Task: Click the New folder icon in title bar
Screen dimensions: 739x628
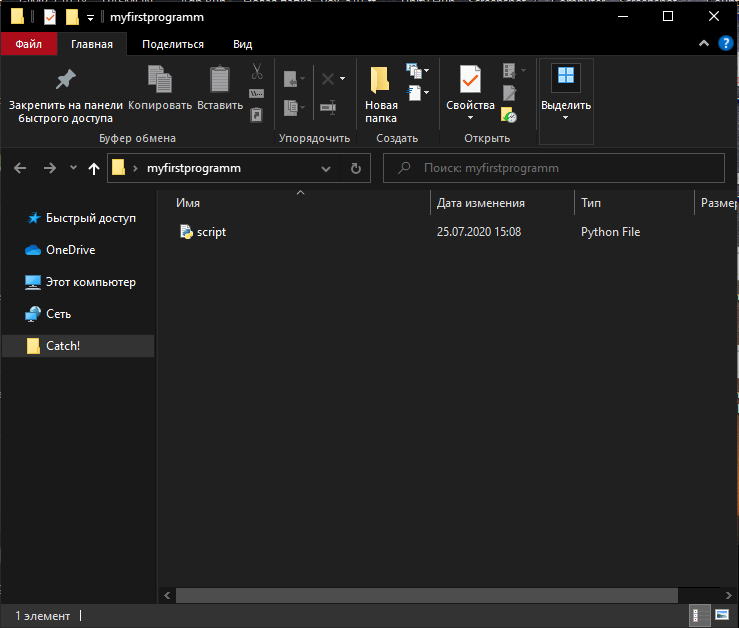Action: pyautogui.click(x=72, y=17)
